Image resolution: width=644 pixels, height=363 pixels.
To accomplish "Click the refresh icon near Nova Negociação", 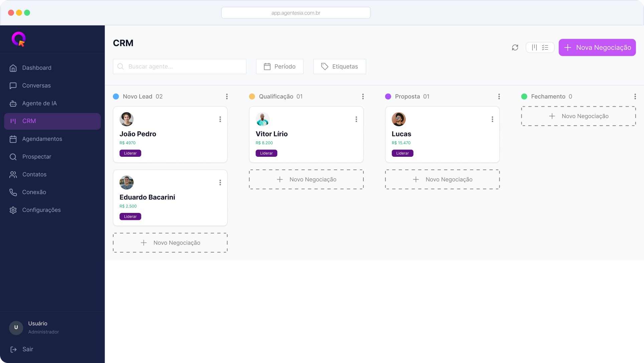I will [x=515, y=47].
